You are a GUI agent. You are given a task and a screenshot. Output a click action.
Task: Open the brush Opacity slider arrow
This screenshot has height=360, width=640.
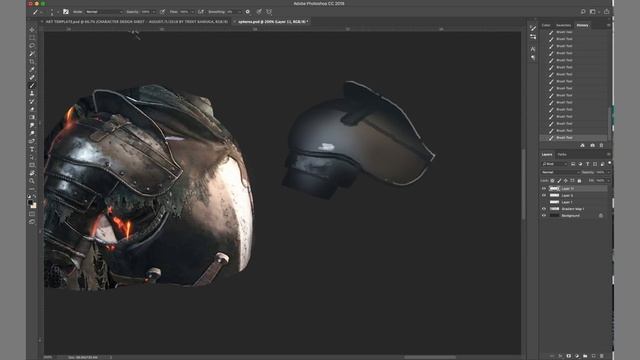(154, 12)
